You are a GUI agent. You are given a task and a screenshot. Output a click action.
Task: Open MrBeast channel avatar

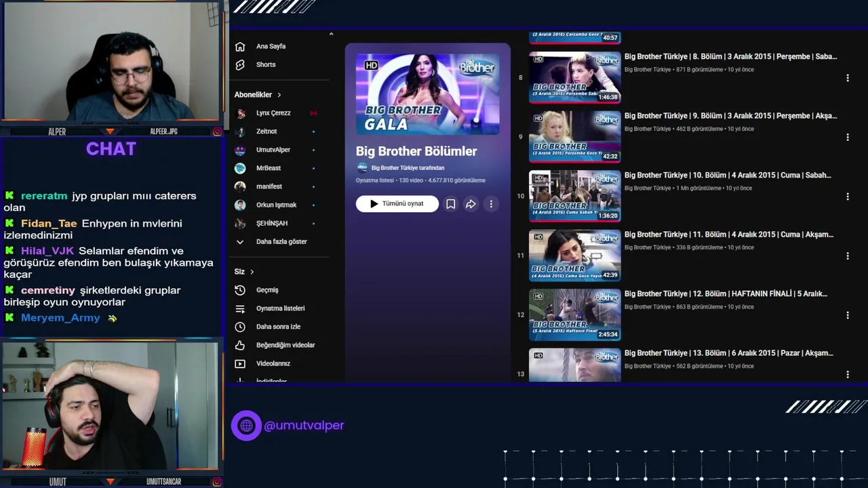pyautogui.click(x=240, y=168)
